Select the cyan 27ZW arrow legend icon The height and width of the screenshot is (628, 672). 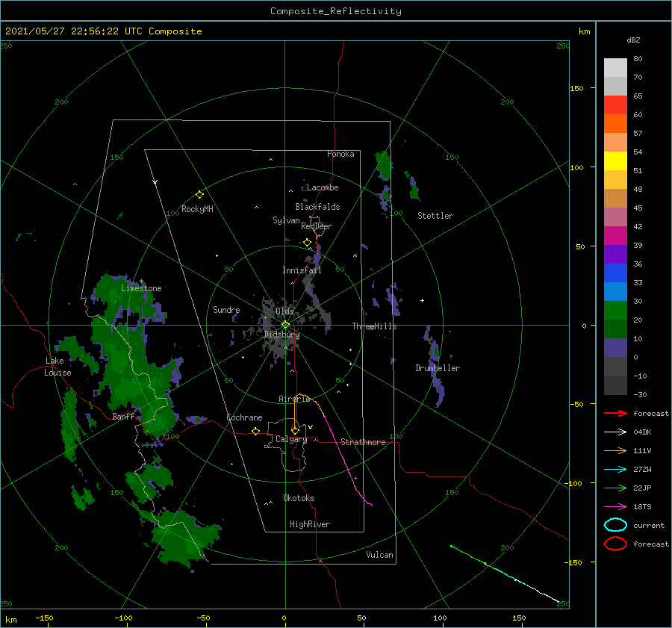(x=615, y=470)
